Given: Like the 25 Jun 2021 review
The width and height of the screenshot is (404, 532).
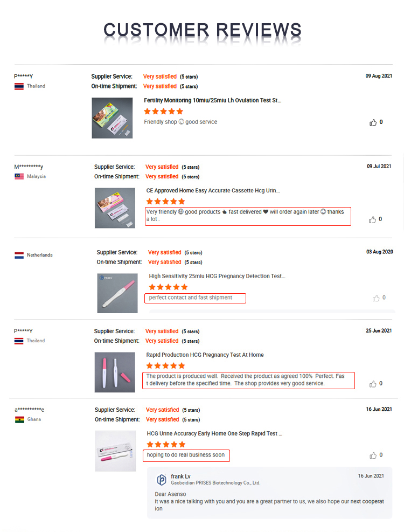Looking at the screenshot, I should point(373,384).
